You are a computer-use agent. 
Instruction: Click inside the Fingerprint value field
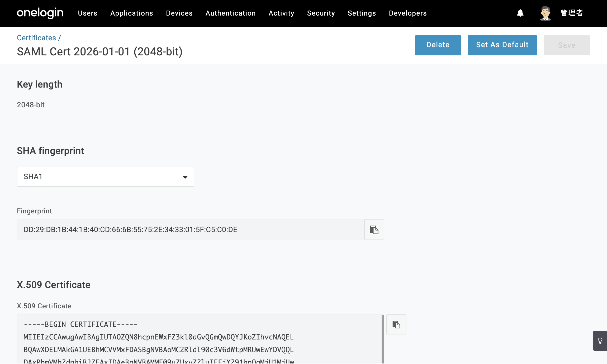tap(191, 229)
